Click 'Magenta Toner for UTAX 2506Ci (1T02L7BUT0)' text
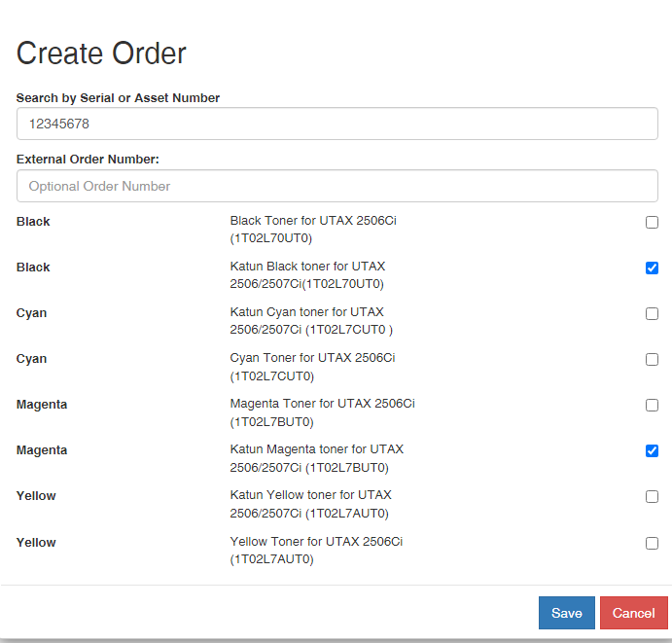 click(322, 412)
